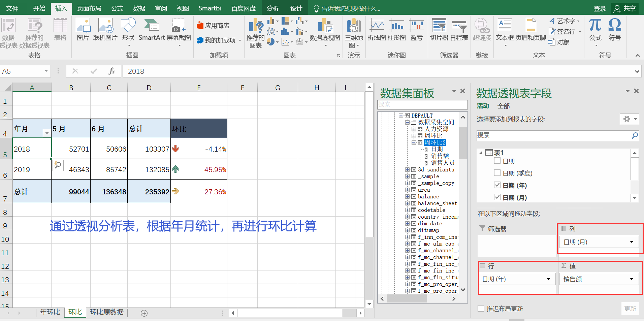Insert win/loss sparkline (盈亏)
Image resolution: width=644 pixels, height=321 pixels.
click(x=417, y=30)
